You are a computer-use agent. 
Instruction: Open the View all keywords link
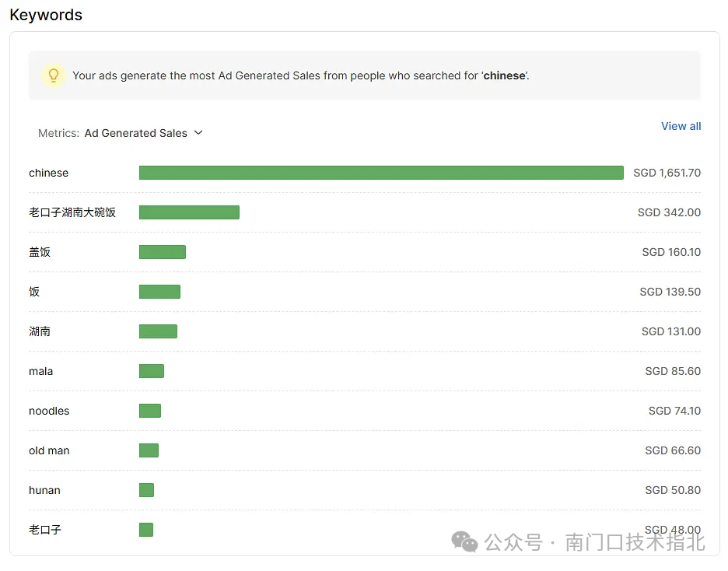pos(681,126)
